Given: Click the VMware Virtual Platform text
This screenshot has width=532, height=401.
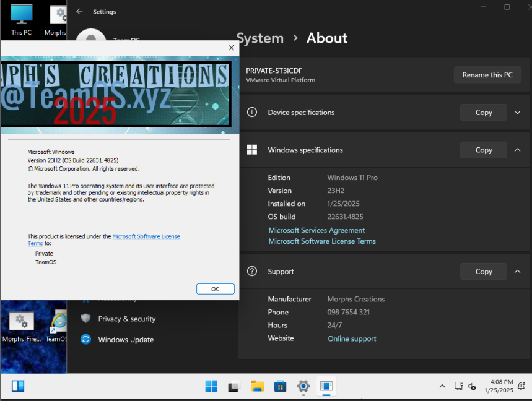Looking at the screenshot, I should 281,80.
